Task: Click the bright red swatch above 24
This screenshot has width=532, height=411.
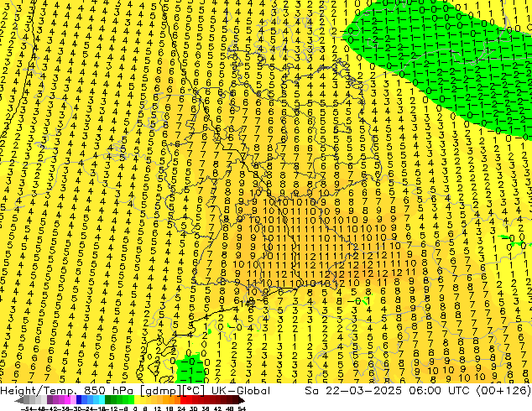Action: tap(183, 400)
